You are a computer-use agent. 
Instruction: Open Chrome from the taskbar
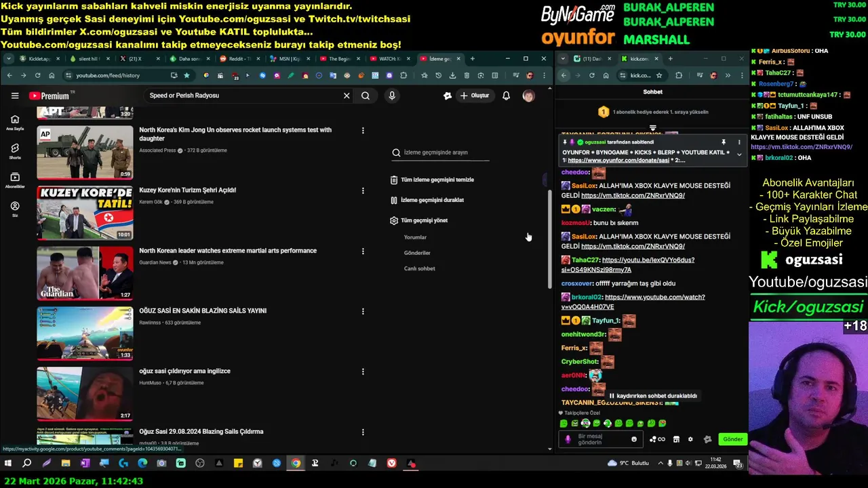296,464
